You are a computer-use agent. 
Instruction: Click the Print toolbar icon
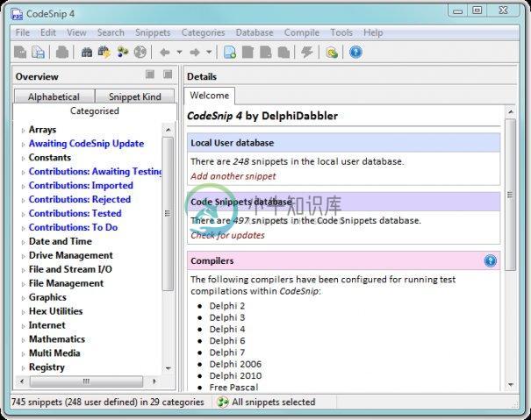click(x=62, y=52)
